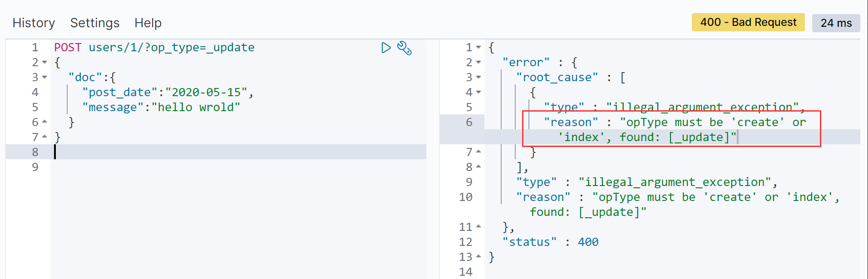Toggle fold arrow at response line 8
Viewport: 868px width, 279px height.
click(x=478, y=167)
